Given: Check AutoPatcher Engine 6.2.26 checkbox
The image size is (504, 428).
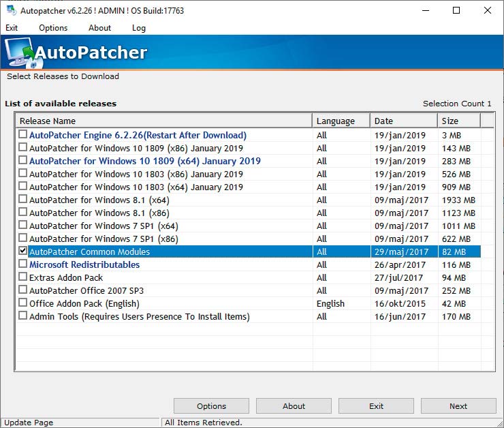Looking at the screenshot, I should (22, 134).
